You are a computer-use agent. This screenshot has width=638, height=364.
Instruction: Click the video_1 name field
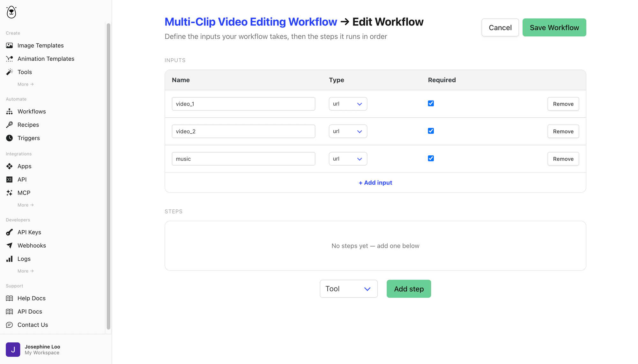[243, 104]
